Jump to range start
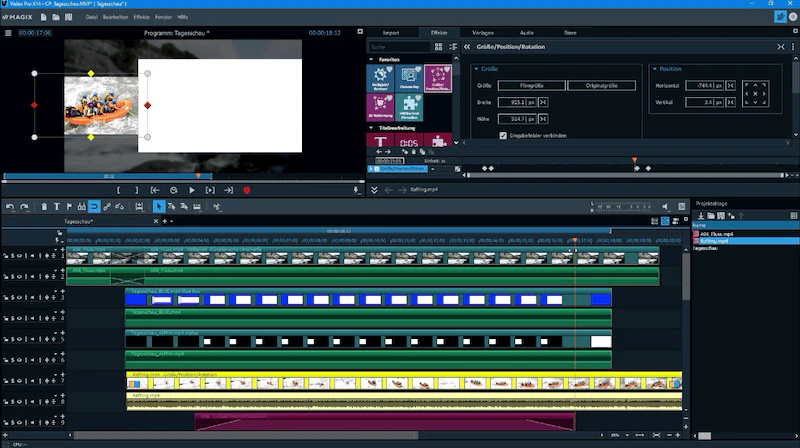Screen dimensions: 800x448 [155, 190]
